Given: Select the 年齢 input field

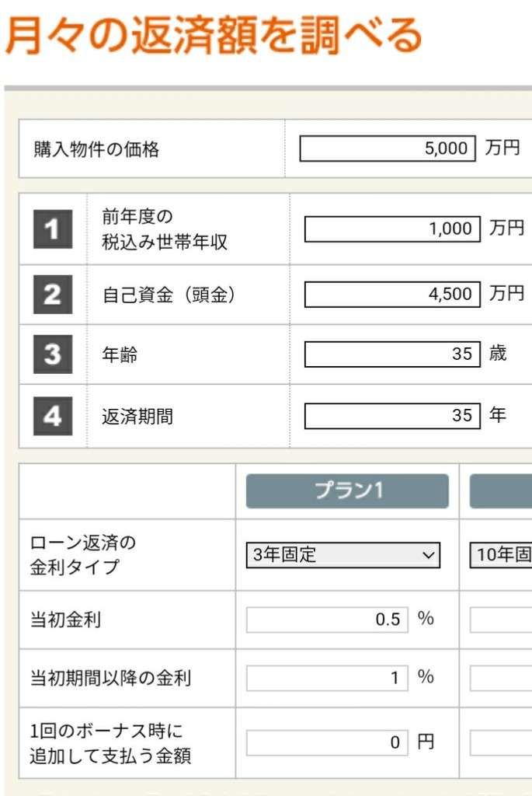Looking at the screenshot, I should tap(389, 354).
